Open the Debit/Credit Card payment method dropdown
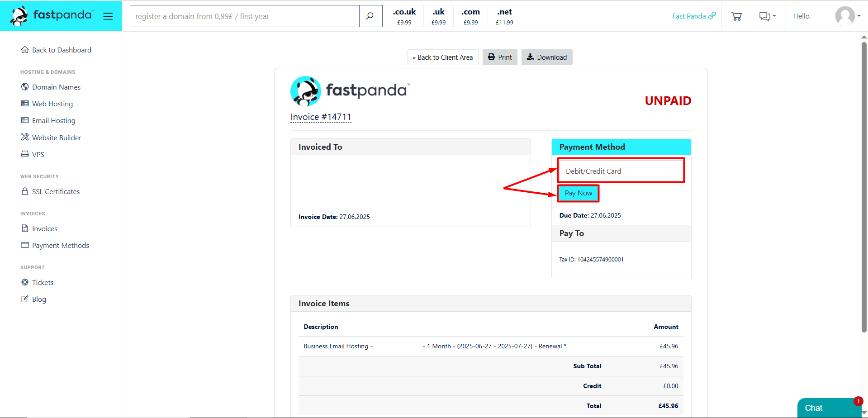Image resolution: width=868 pixels, height=418 pixels. coord(621,171)
